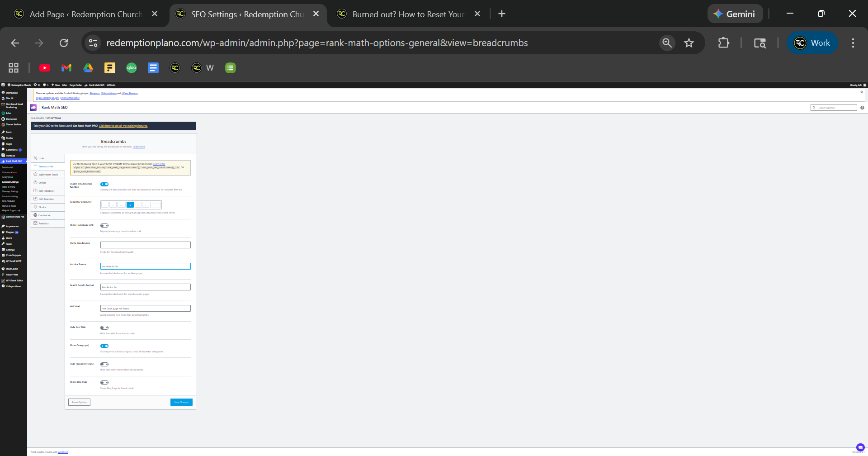Image resolution: width=868 pixels, height=456 pixels.
Task: Turn off the Show Category(s) toggle
Action: [x=104, y=346]
